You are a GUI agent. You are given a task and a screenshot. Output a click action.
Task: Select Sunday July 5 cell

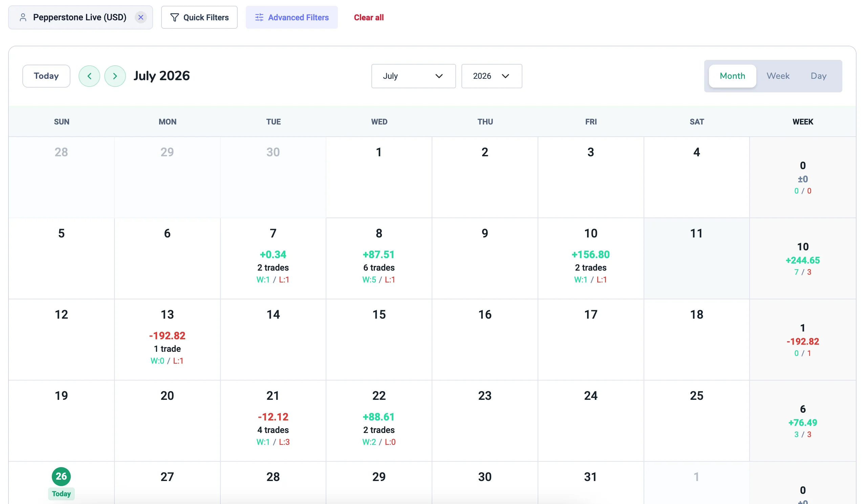point(61,258)
